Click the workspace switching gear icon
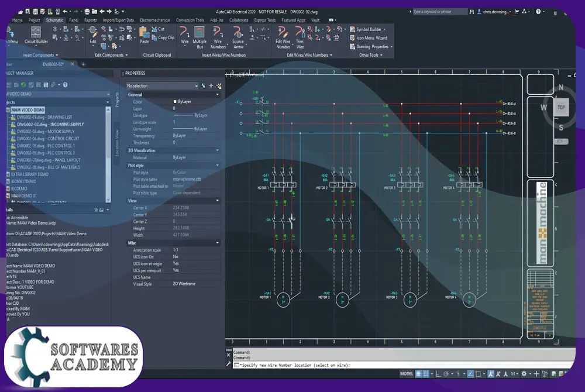585x392 pixels. [524, 374]
